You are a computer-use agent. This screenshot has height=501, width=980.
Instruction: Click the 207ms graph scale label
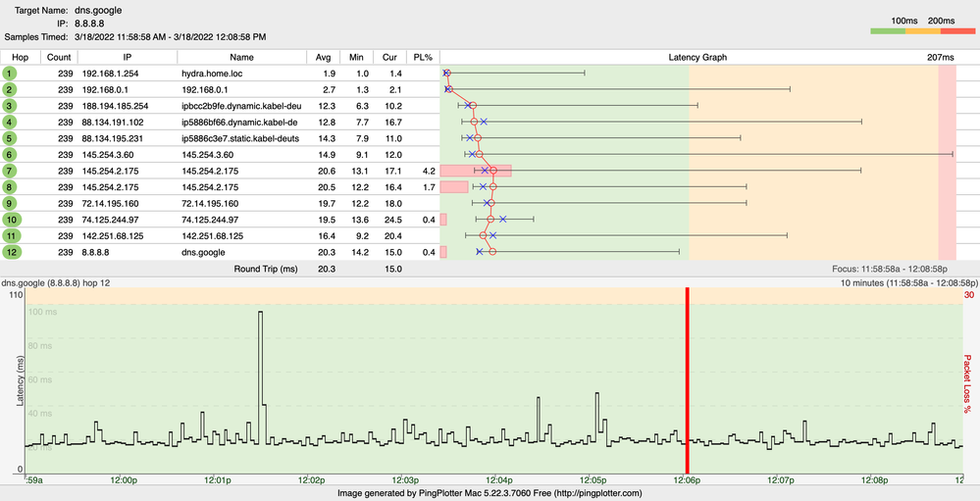(941, 58)
